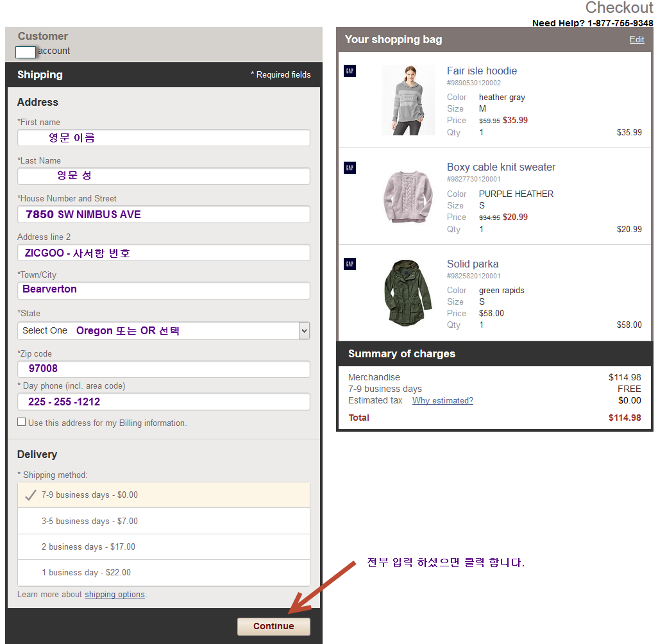This screenshot has width=658, height=644.
Task: Choose 3-5 business days $7.00 shipping
Action: pyautogui.click(x=164, y=521)
